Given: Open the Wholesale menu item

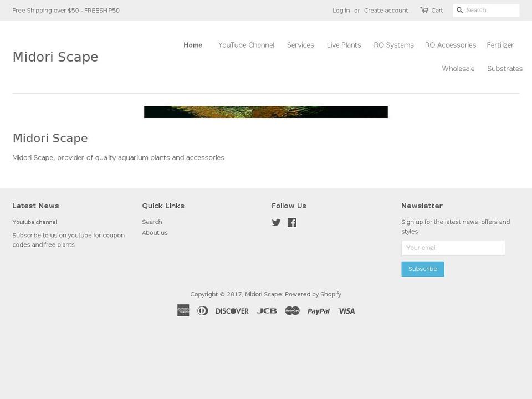Looking at the screenshot, I should click(x=458, y=69).
